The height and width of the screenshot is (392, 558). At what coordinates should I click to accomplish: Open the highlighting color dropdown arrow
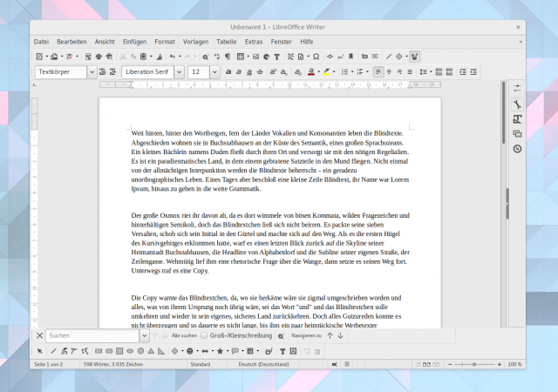point(334,71)
